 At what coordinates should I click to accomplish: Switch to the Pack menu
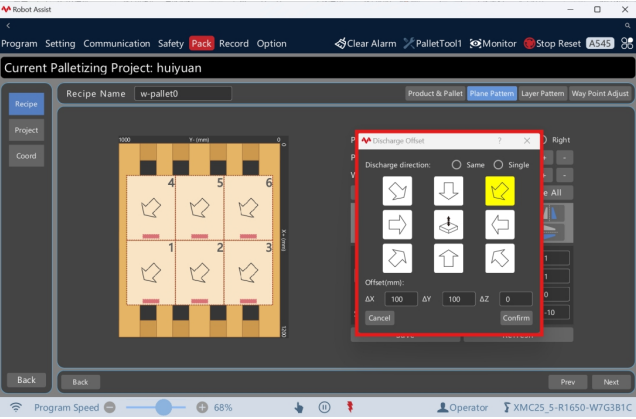(202, 43)
